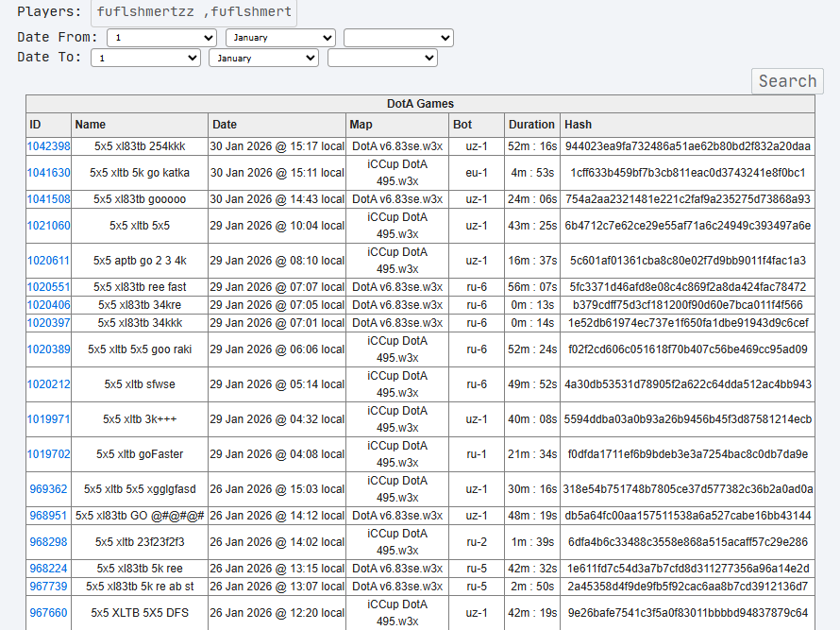Viewport: 840px width, 630px height.
Task: Click hash starting 944023ea9fa7
Action: (687, 146)
